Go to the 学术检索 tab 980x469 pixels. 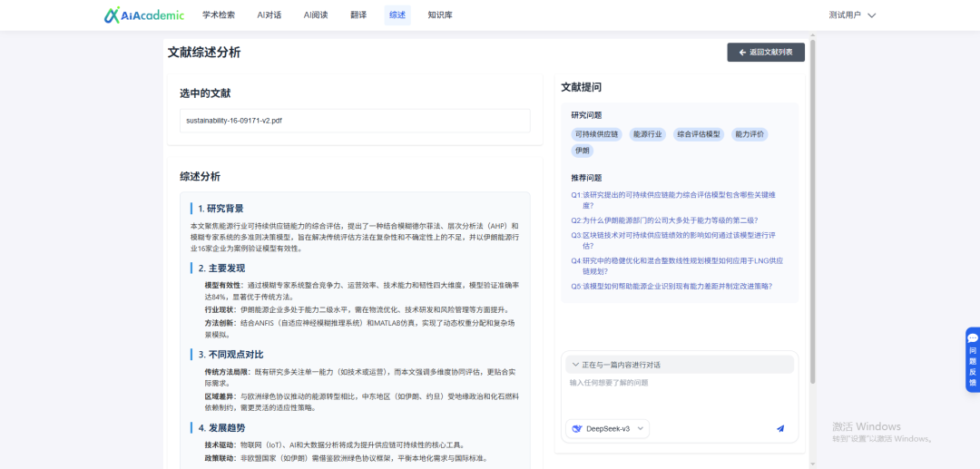pos(218,15)
